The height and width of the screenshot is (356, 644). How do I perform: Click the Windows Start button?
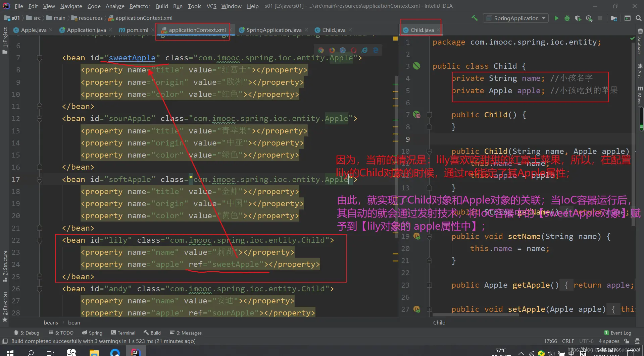click(10, 352)
